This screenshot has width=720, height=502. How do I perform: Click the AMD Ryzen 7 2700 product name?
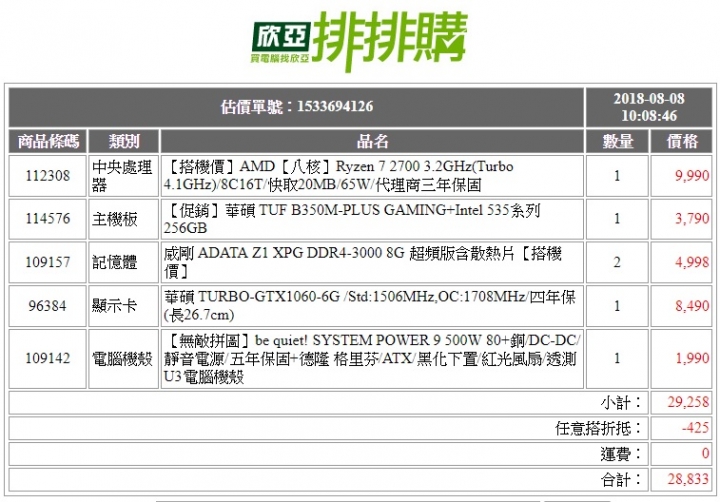tap(338, 175)
